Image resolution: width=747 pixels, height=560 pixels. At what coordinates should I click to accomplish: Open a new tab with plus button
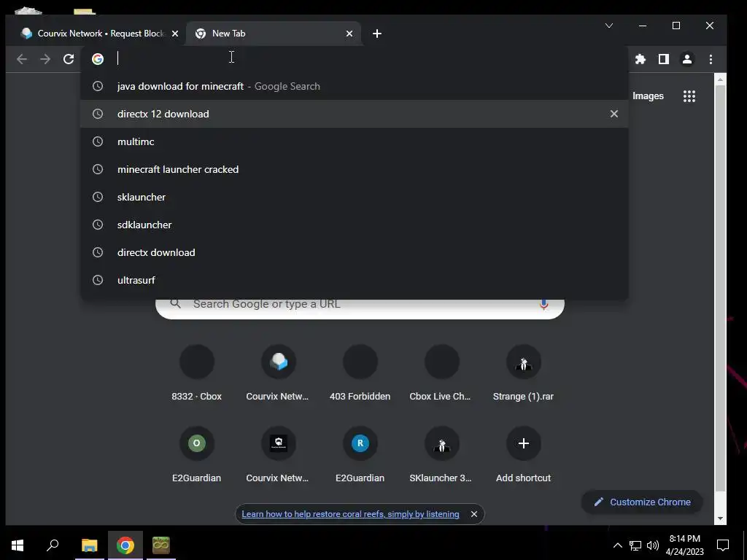click(x=377, y=34)
